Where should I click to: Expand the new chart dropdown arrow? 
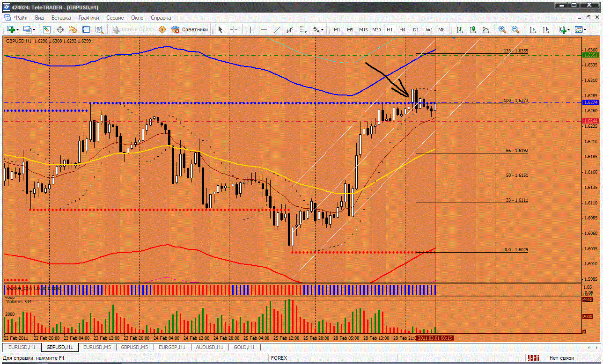click(x=17, y=29)
